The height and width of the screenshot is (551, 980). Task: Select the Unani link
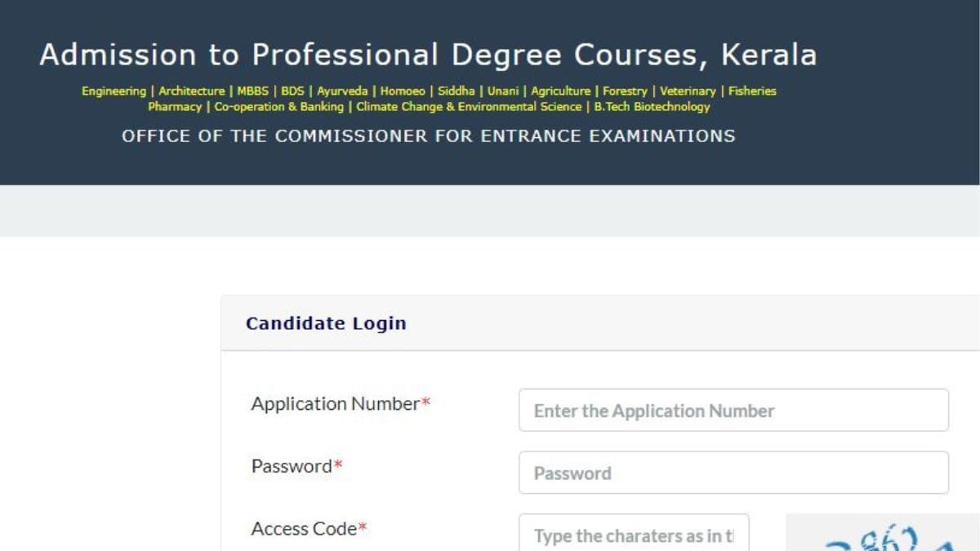[502, 91]
